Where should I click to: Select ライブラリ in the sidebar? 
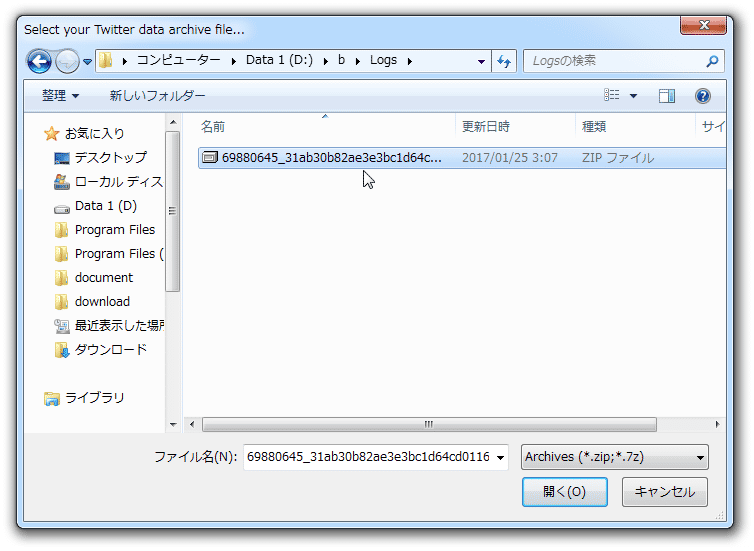(x=94, y=398)
